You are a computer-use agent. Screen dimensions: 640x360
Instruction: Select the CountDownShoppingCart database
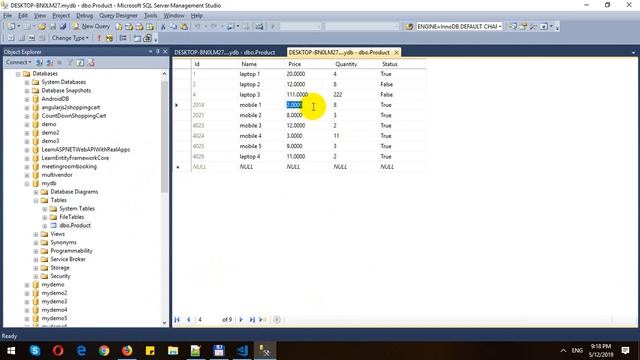[73, 116]
